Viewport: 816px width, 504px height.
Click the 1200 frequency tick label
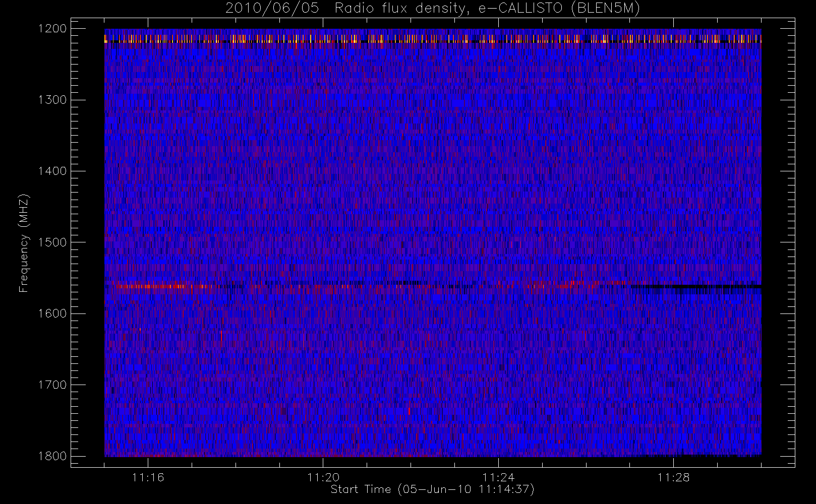(x=52, y=28)
